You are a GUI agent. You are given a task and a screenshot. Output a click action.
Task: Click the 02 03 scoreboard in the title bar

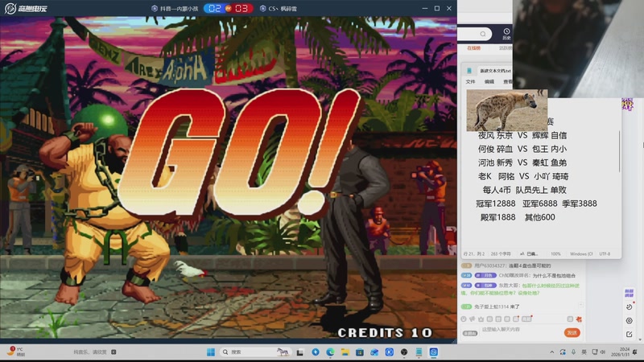tap(229, 8)
